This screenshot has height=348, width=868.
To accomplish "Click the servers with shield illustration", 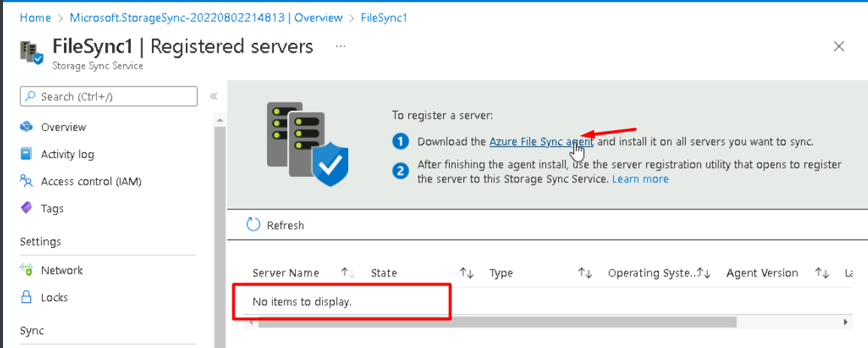I will coord(307,144).
